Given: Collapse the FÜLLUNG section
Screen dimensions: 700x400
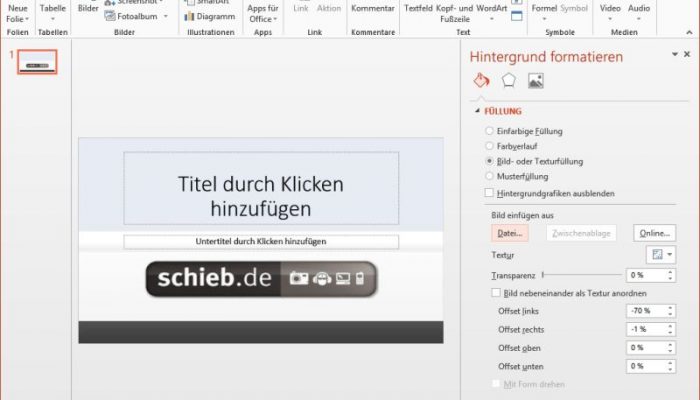Looking at the screenshot, I should (477, 111).
